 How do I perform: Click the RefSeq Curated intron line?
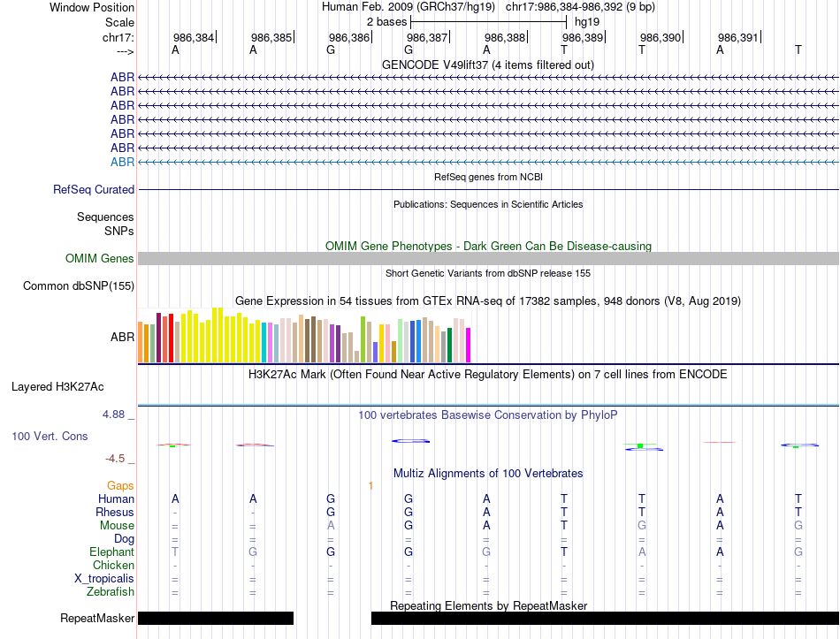488,190
